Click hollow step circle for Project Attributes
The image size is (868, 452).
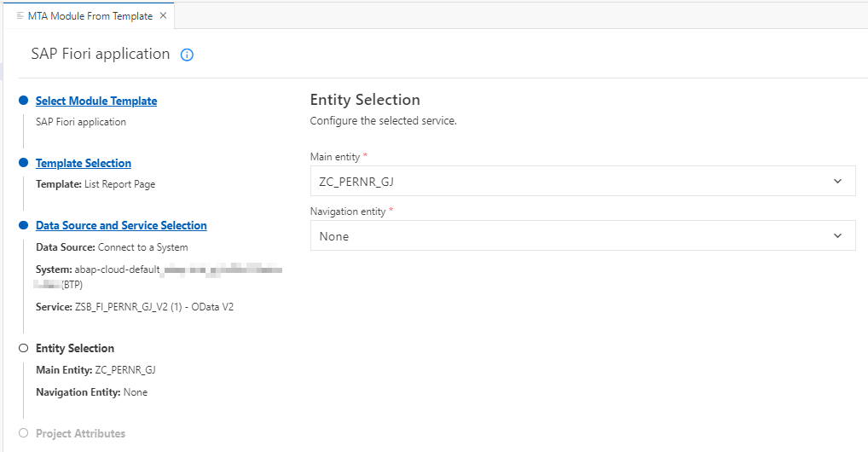[x=23, y=433]
